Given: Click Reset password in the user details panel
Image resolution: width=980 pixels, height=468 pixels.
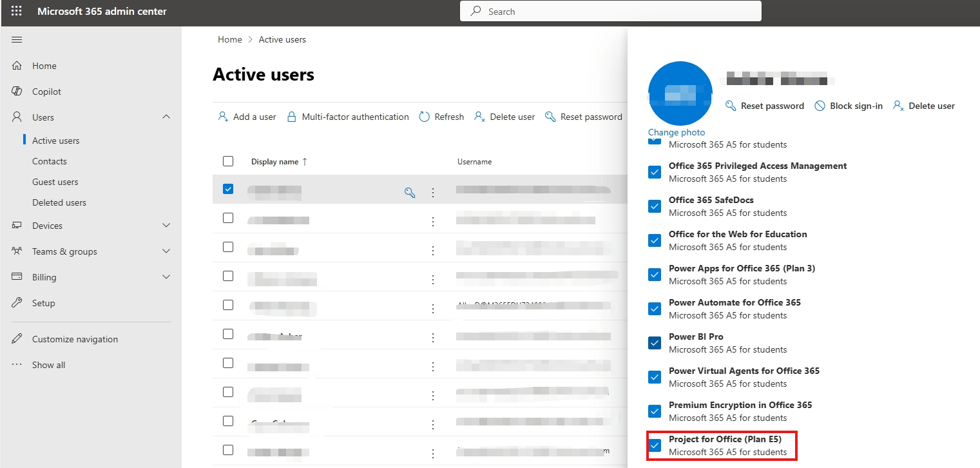Looking at the screenshot, I should [765, 106].
